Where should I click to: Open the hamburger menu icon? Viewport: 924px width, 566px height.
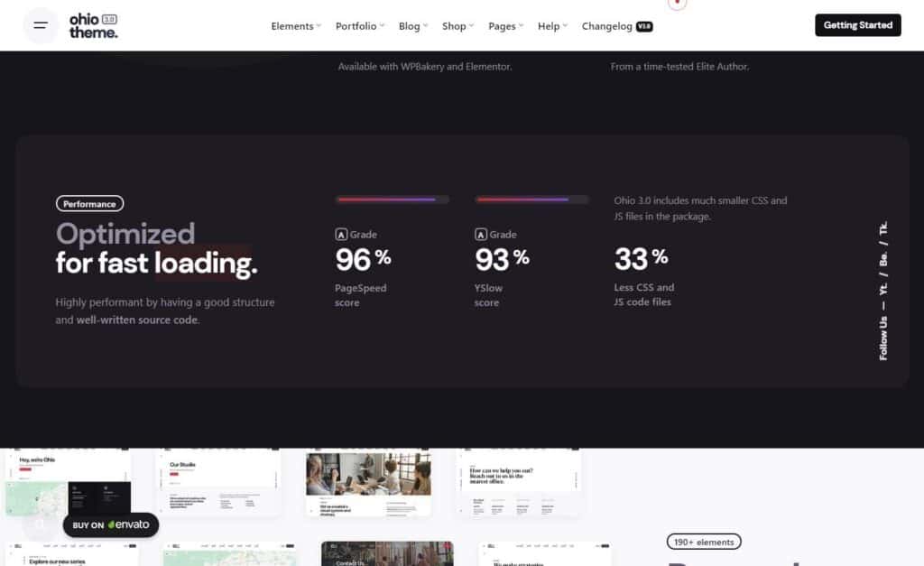tap(41, 25)
